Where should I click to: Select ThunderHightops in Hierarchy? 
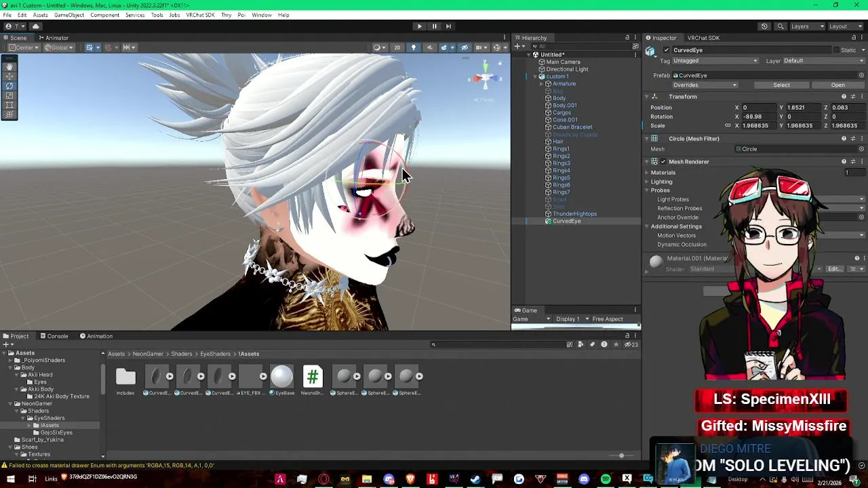coord(574,214)
